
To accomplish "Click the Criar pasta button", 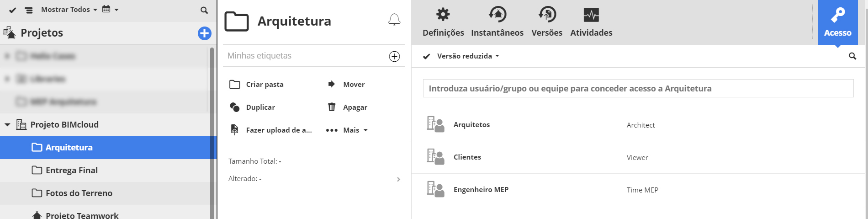I will pos(257,85).
